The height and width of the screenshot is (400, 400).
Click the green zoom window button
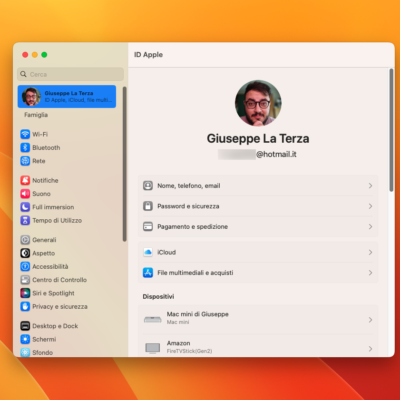coord(44,55)
